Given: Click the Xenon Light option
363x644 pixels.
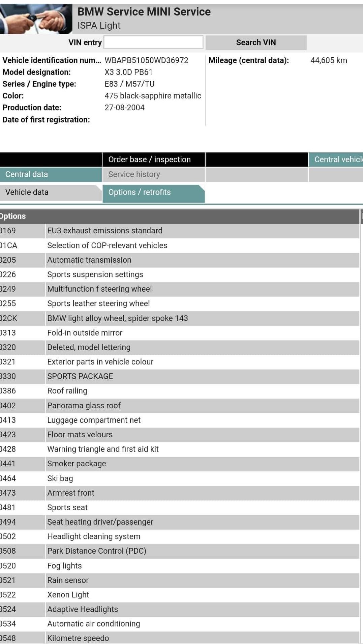Looking at the screenshot, I should 180,595.
